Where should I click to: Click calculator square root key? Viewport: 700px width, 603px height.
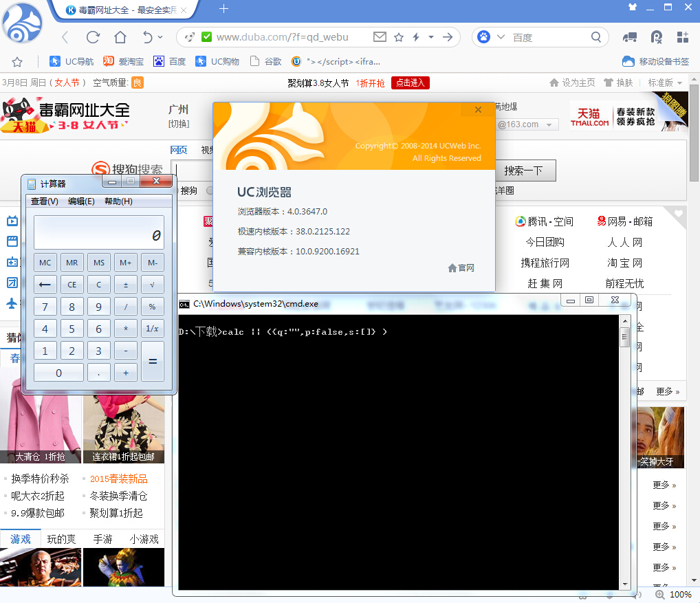[152, 285]
